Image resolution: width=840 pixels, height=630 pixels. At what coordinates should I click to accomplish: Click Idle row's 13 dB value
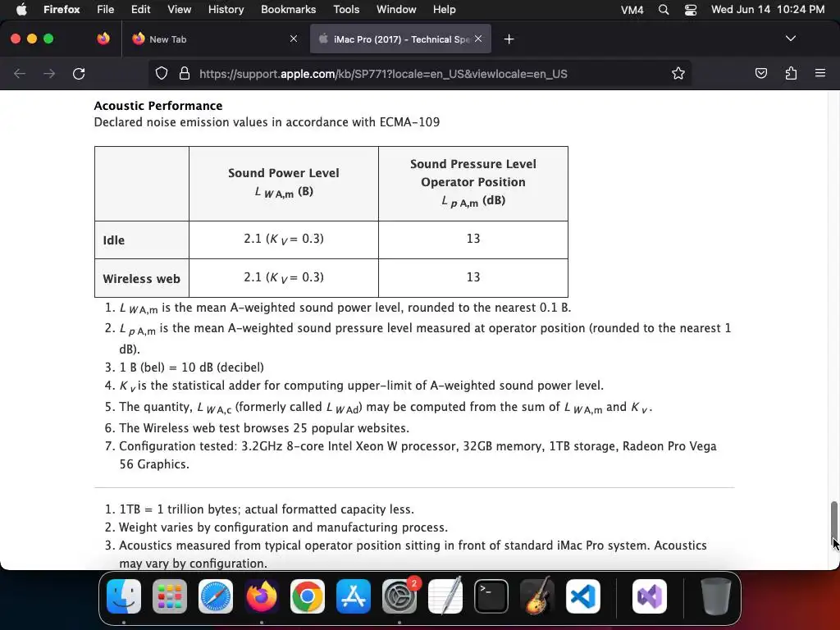point(473,239)
